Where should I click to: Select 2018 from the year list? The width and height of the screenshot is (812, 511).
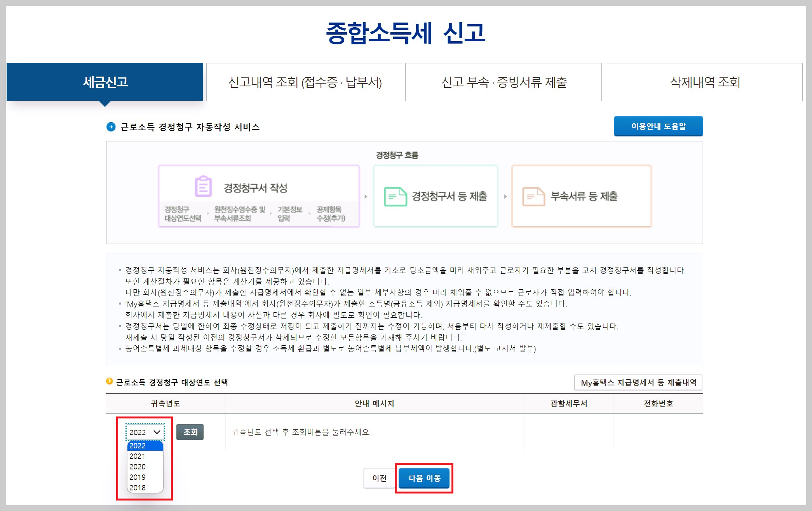[x=138, y=488]
